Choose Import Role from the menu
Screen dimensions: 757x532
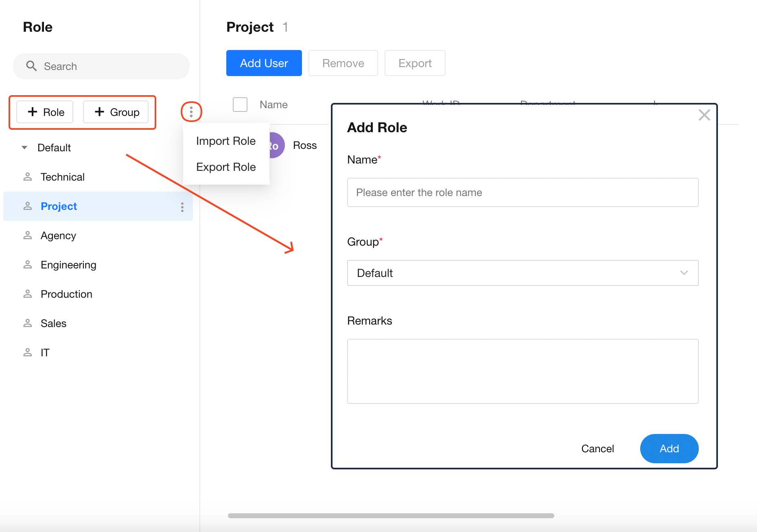tap(226, 141)
